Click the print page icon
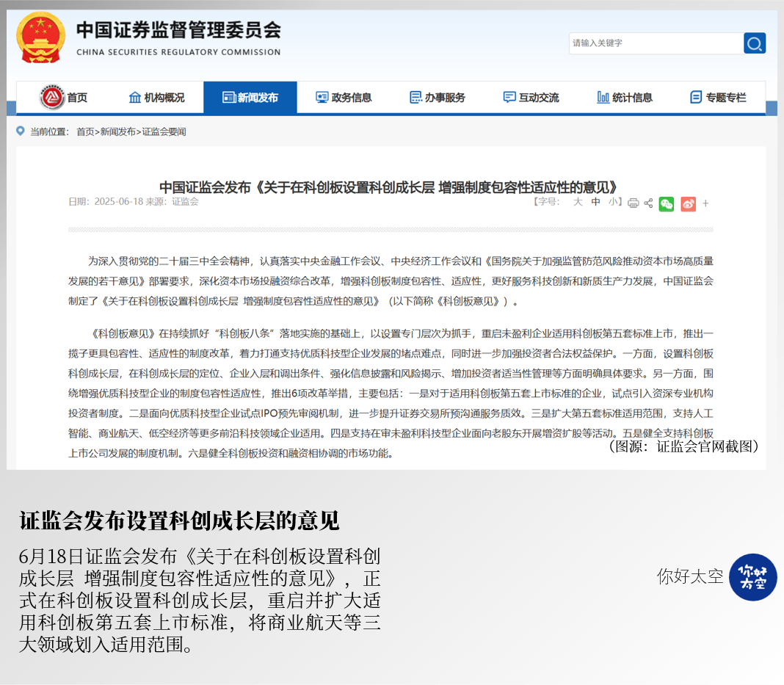Image resolution: width=784 pixels, height=685 pixels. pyautogui.click(x=633, y=203)
